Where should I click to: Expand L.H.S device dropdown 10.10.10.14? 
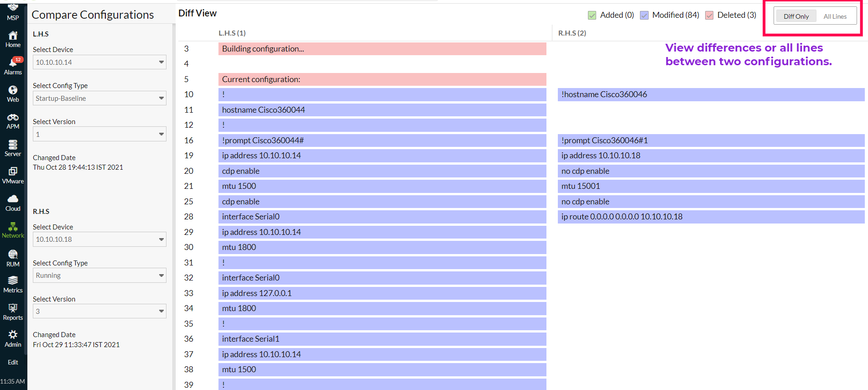point(99,62)
